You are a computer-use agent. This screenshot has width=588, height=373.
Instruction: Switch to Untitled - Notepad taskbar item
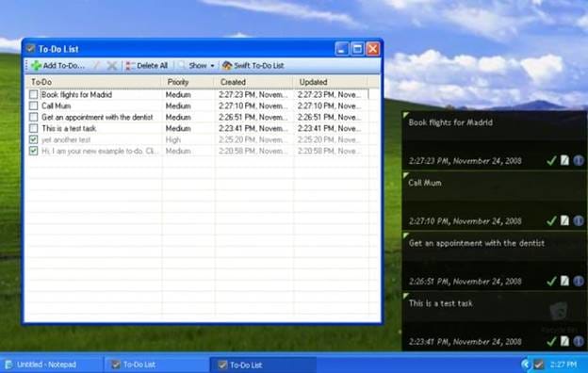[47, 365]
